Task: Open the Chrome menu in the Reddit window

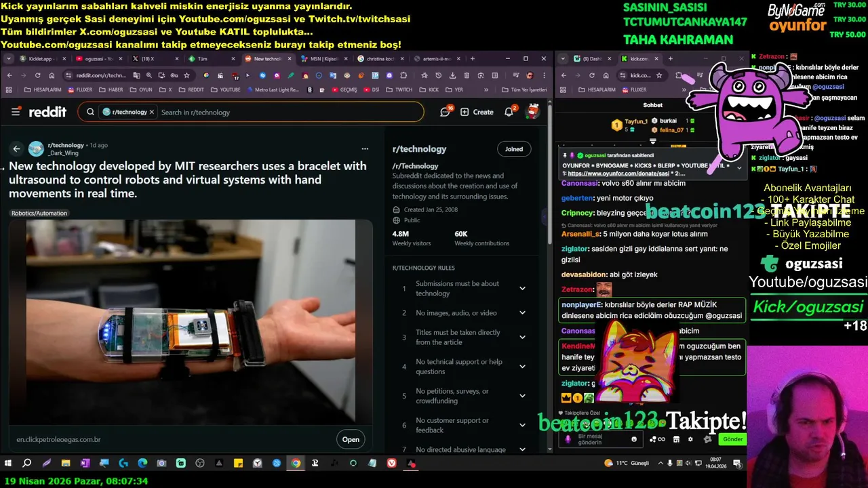Action: click(x=544, y=75)
